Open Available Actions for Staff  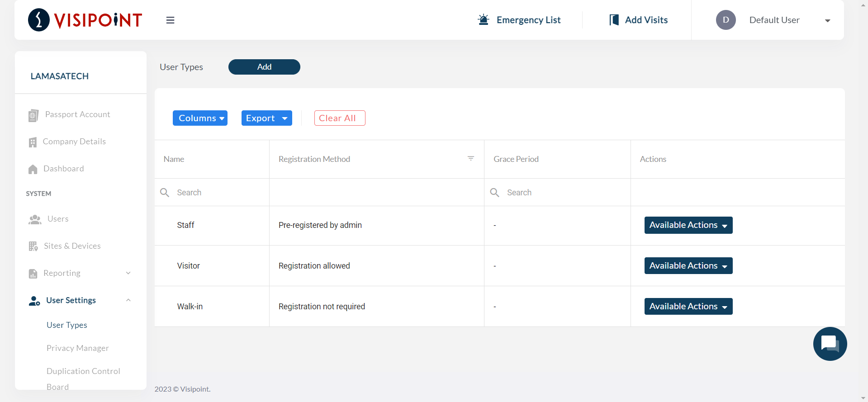click(x=688, y=225)
